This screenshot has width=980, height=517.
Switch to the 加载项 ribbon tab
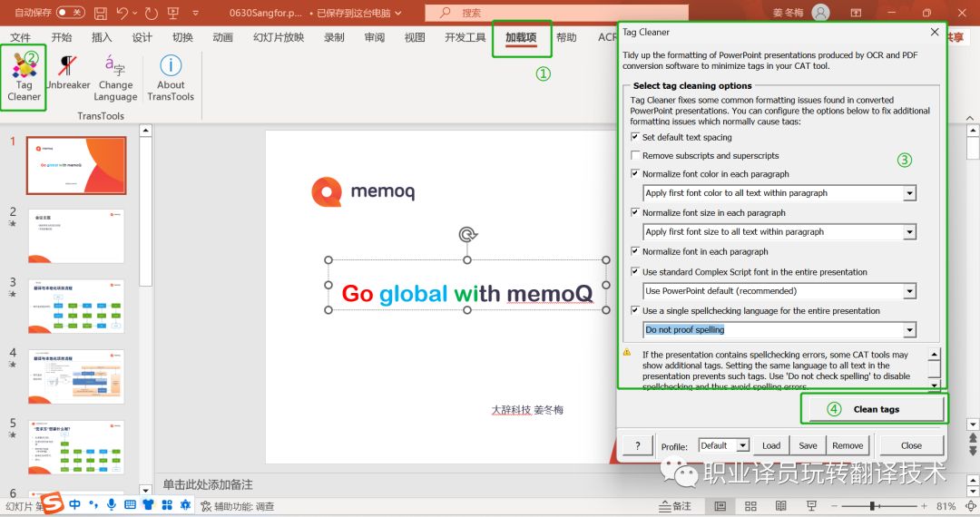click(x=521, y=37)
